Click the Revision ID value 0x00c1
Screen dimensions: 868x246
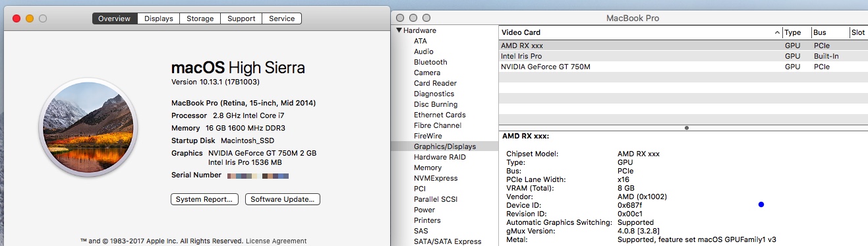tap(631, 214)
